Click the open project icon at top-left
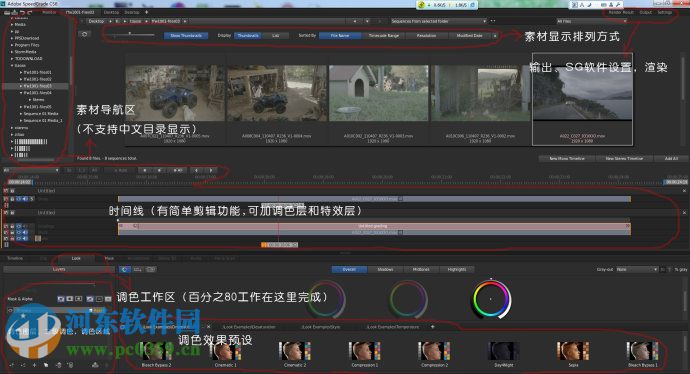The image size is (690, 374). click(7, 13)
